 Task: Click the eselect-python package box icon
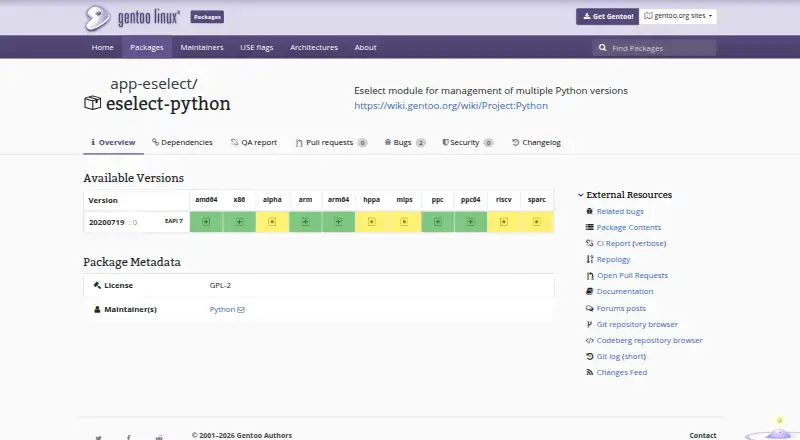pyautogui.click(x=92, y=103)
